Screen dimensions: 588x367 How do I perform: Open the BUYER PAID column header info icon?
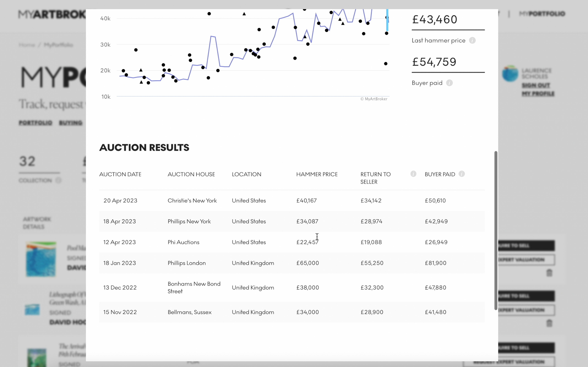(462, 174)
